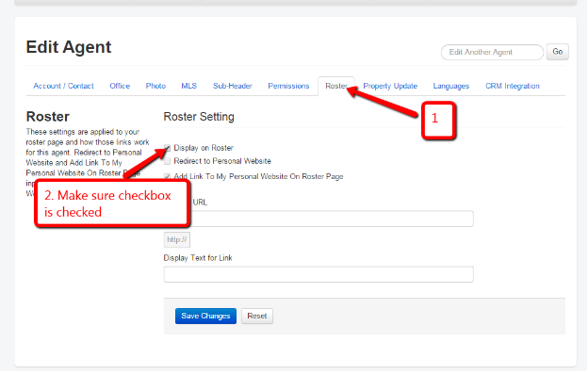Click the Roster Setting heading
This screenshot has width=588, height=374.
(x=199, y=117)
